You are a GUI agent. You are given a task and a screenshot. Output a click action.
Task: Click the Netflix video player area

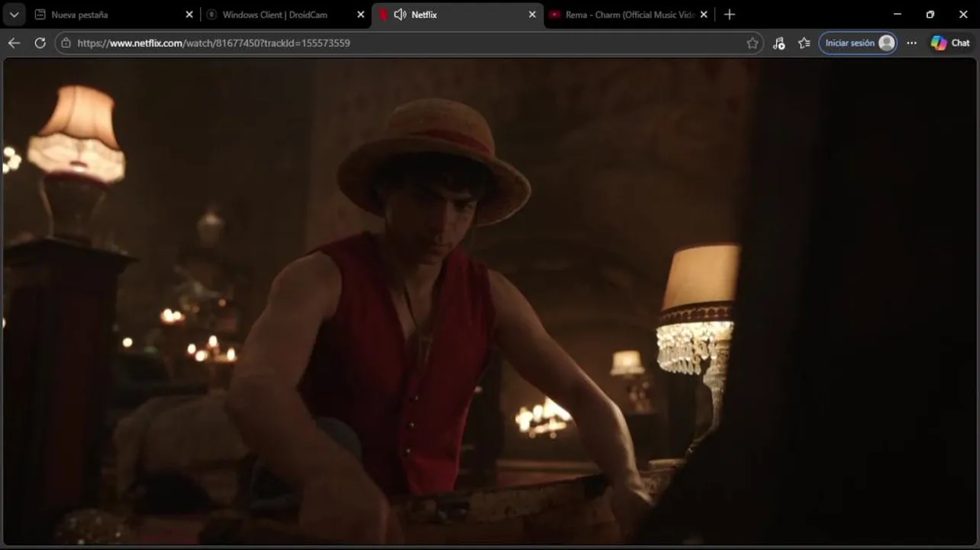(490, 301)
